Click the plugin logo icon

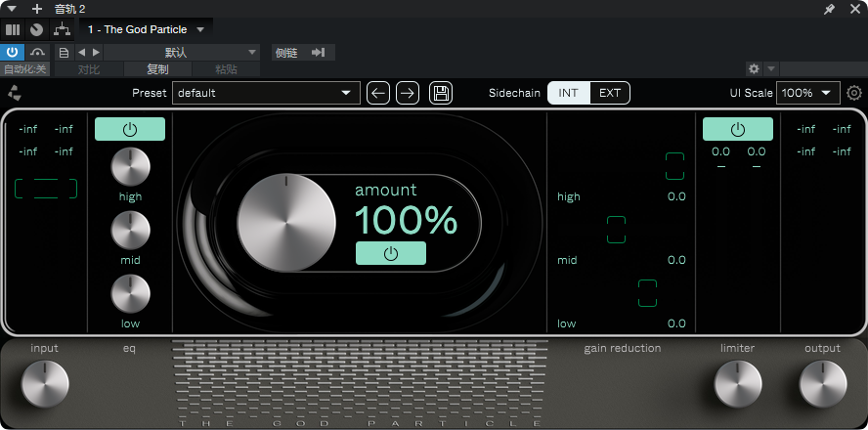click(15, 93)
